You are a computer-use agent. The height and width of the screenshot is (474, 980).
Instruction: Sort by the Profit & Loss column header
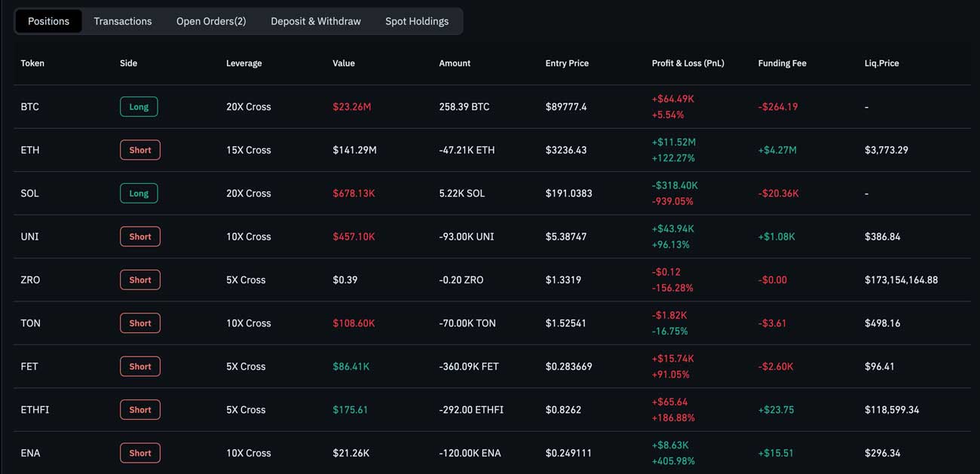tap(688, 63)
